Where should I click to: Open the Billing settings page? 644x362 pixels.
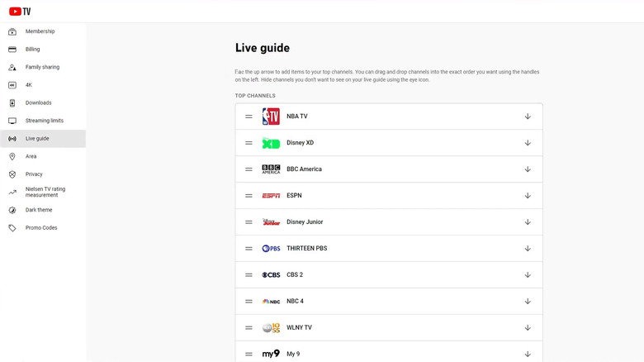coord(43,50)
